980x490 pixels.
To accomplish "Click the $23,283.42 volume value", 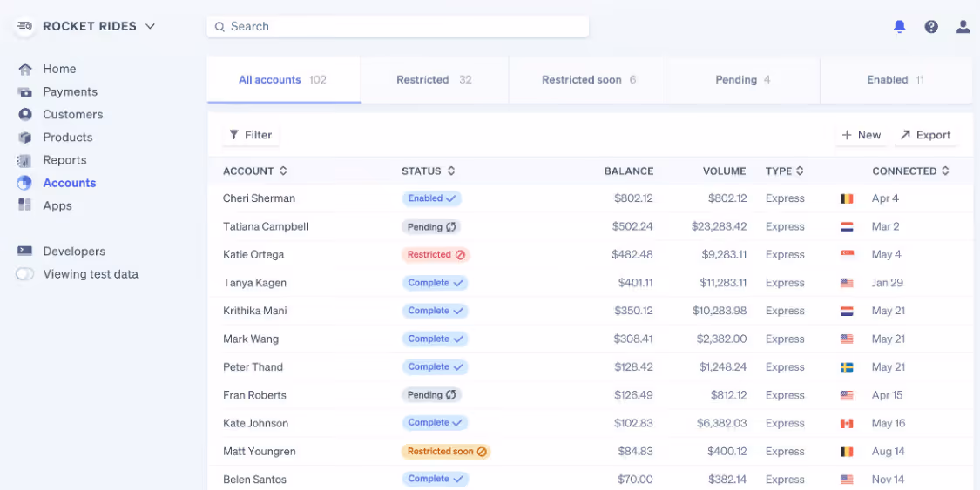I will [x=719, y=226].
